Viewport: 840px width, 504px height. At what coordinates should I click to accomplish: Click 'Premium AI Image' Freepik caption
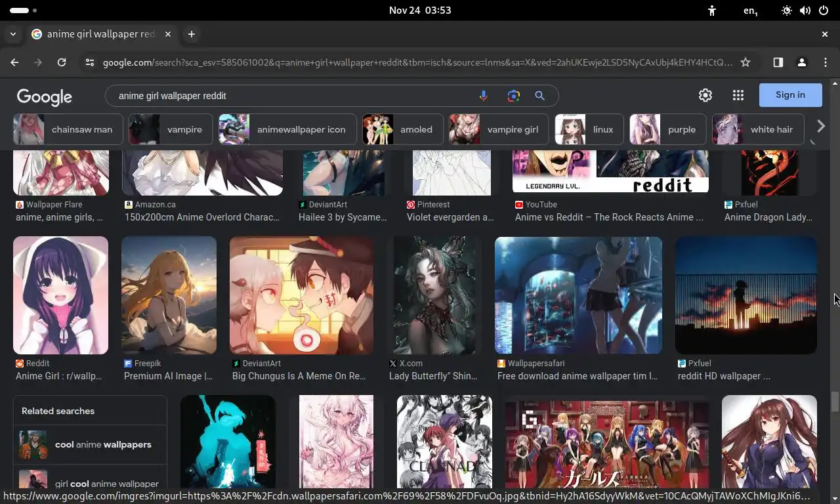tap(168, 376)
